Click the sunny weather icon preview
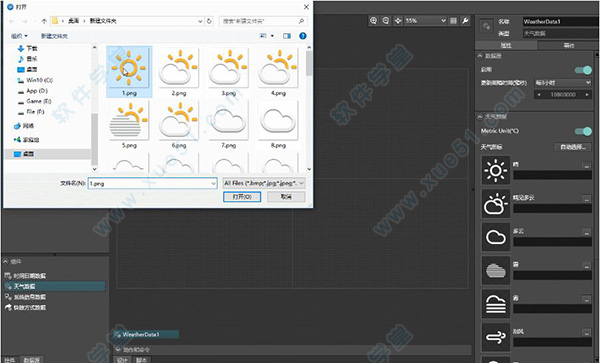The image size is (600, 363). 496,170
